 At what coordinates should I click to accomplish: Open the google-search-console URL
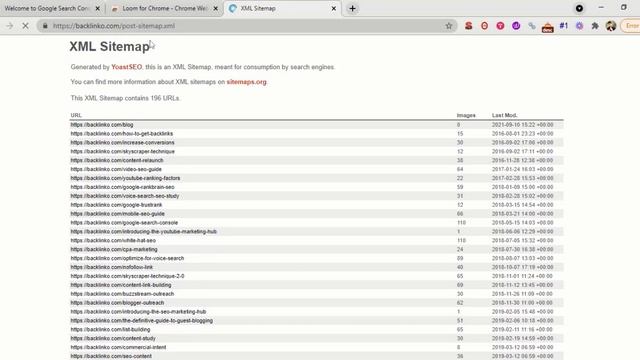124,223
